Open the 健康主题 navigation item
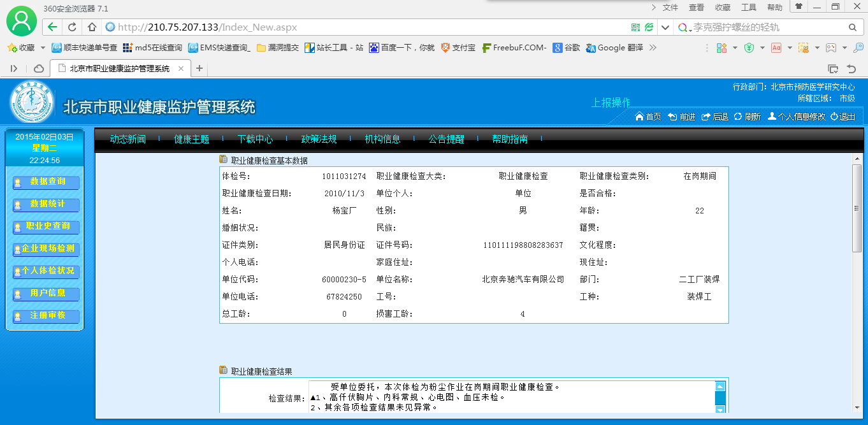Viewport: 868px width, 425px height. click(192, 139)
